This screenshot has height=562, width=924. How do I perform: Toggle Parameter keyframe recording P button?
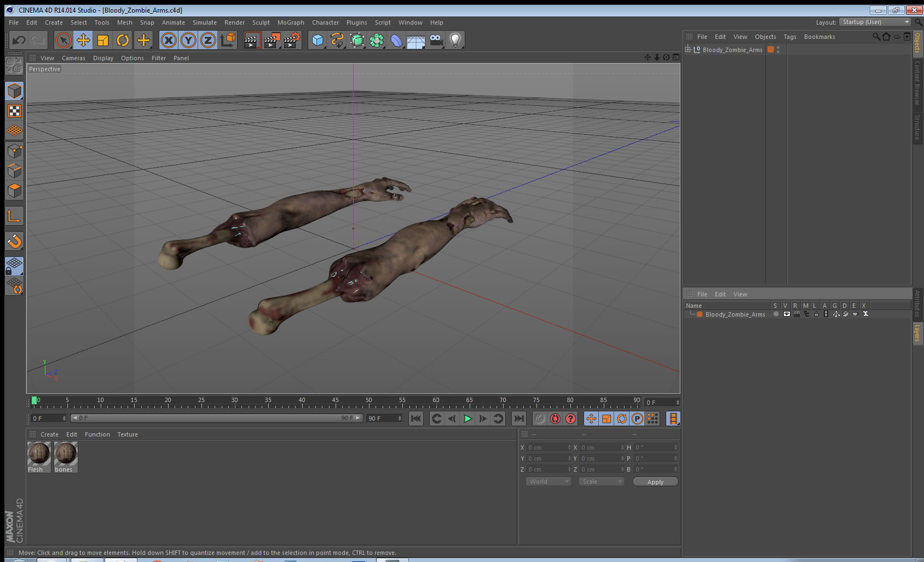[637, 418]
